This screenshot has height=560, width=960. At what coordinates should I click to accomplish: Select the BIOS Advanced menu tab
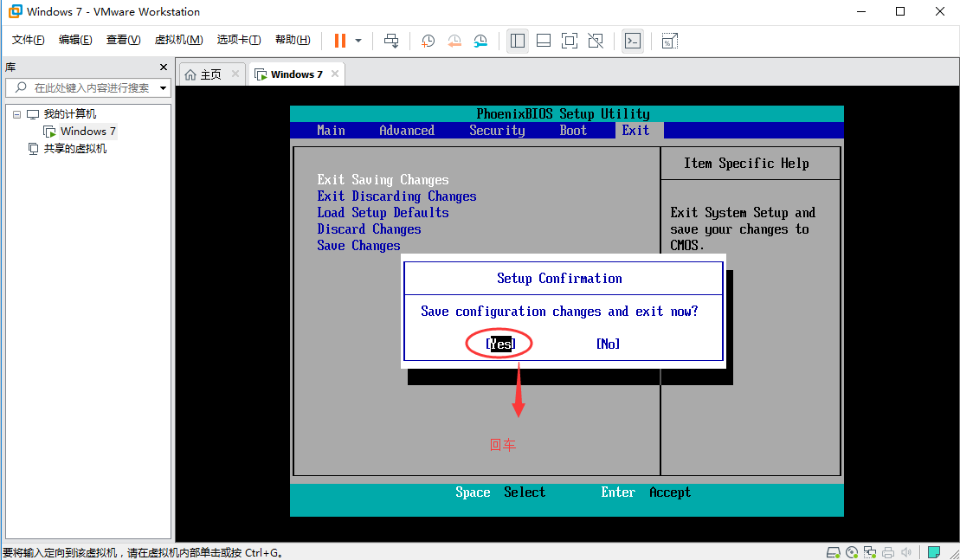coord(407,131)
